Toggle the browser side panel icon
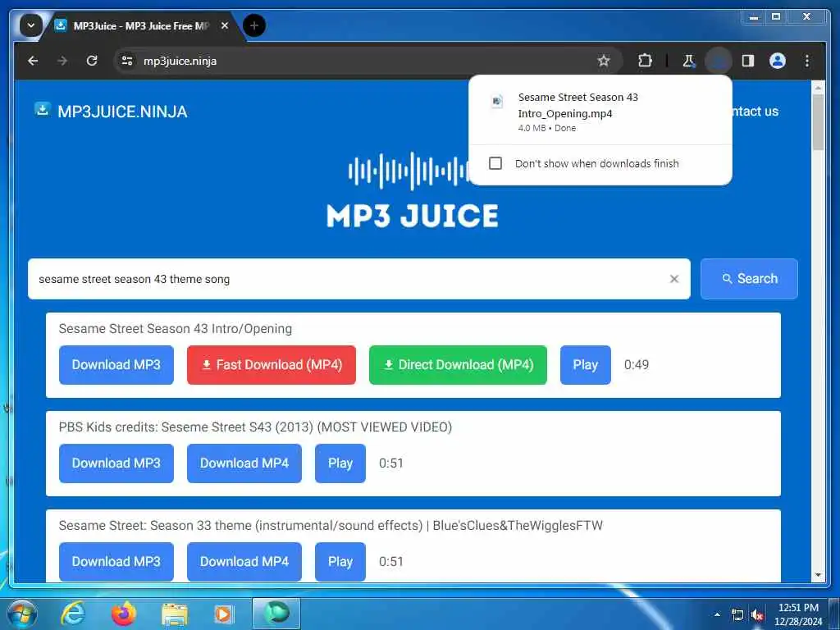 tap(748, 61)
